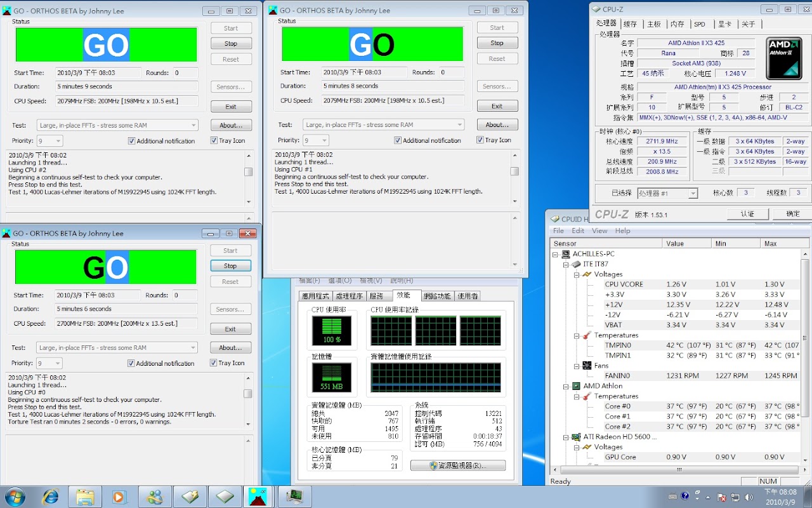Open Internet Explorer from the taskbar
The height and width of the screenshot is (508, 812).
pos(50,496)
